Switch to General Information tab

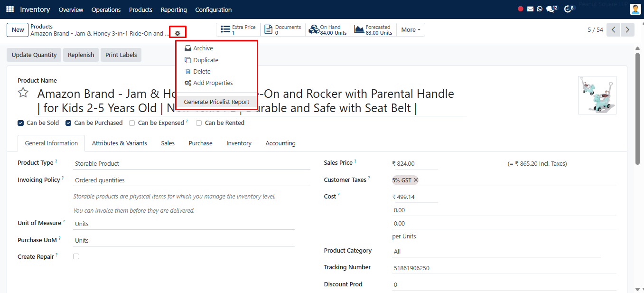51,143
